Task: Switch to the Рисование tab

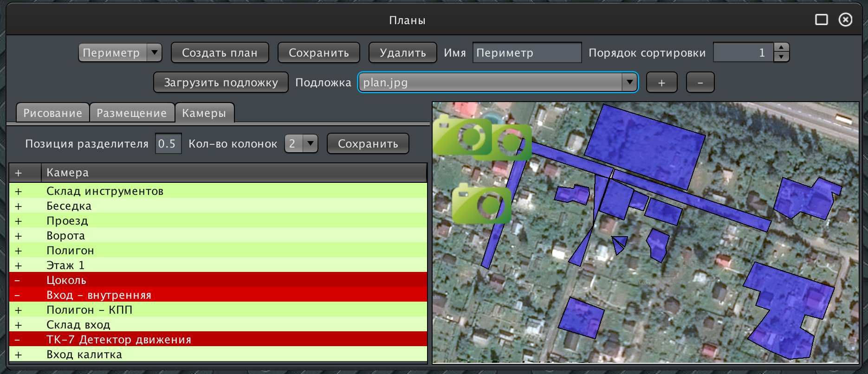Action: pyautogui.click(x=52, y=113)
